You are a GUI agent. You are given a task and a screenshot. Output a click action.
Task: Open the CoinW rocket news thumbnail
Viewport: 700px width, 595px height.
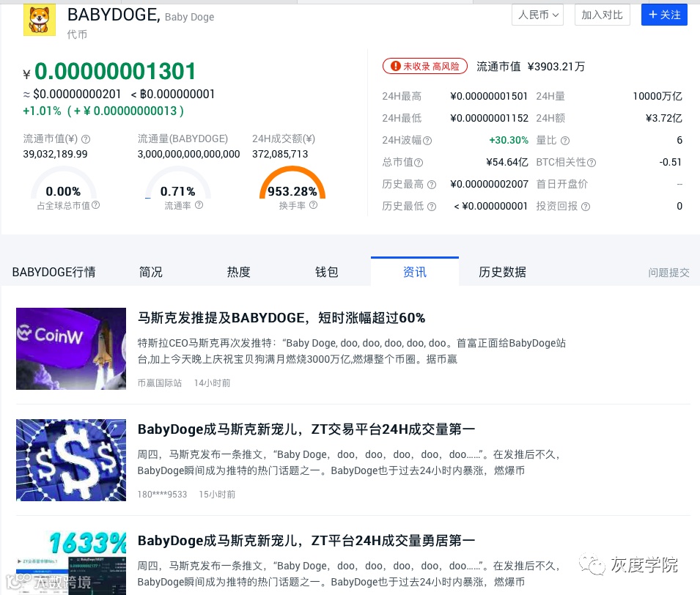71,349
